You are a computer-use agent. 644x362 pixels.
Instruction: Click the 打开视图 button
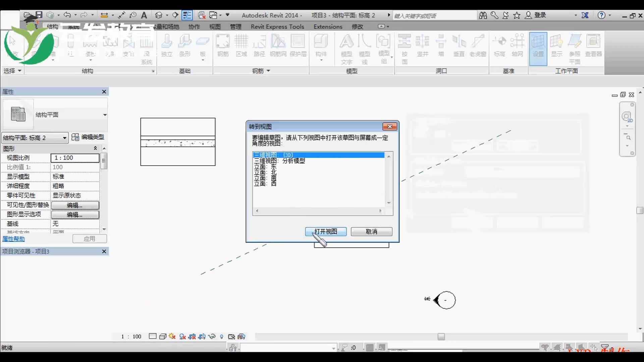[x=325, y=232]
